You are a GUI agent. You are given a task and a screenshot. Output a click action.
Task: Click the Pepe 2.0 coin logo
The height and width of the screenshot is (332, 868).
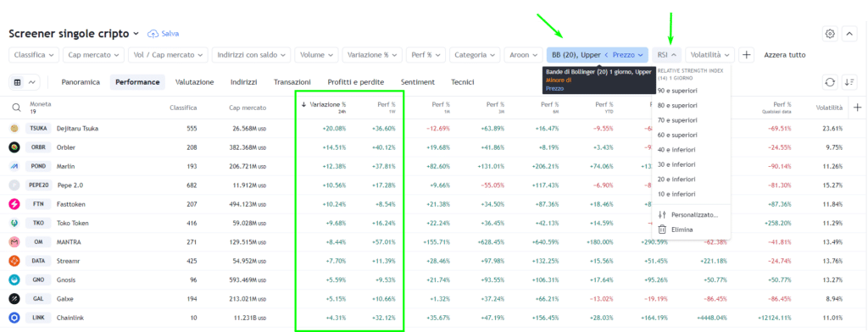click(x=14, y=185)
